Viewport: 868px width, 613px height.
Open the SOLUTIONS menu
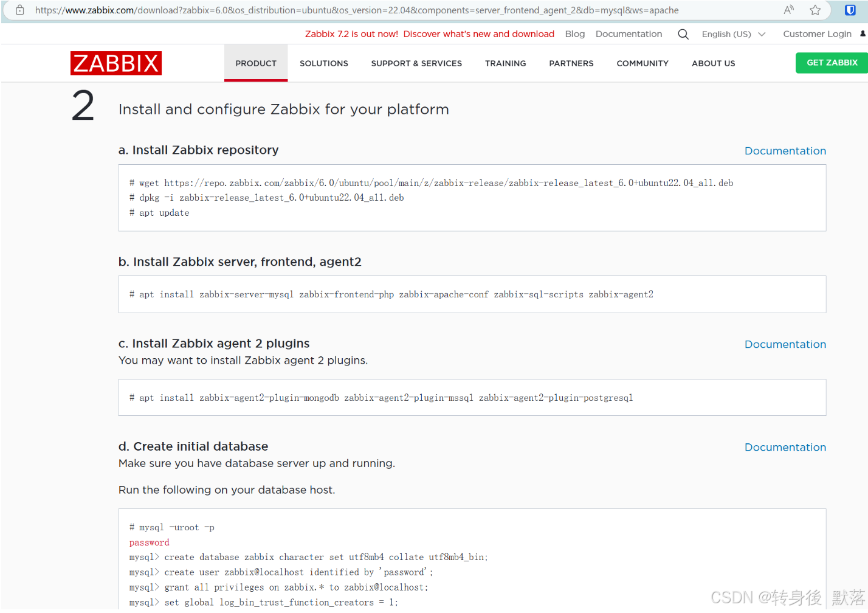click(x=324, y=63)
